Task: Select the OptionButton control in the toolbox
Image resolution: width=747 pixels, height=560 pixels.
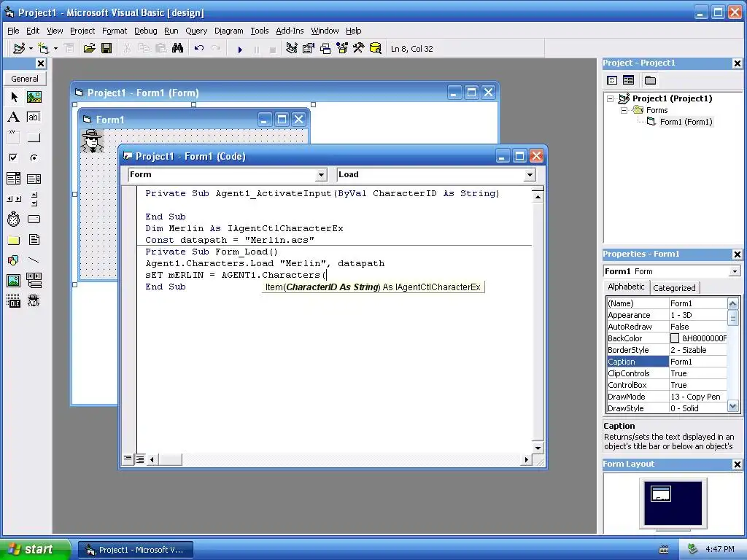Action: point(34,157)
